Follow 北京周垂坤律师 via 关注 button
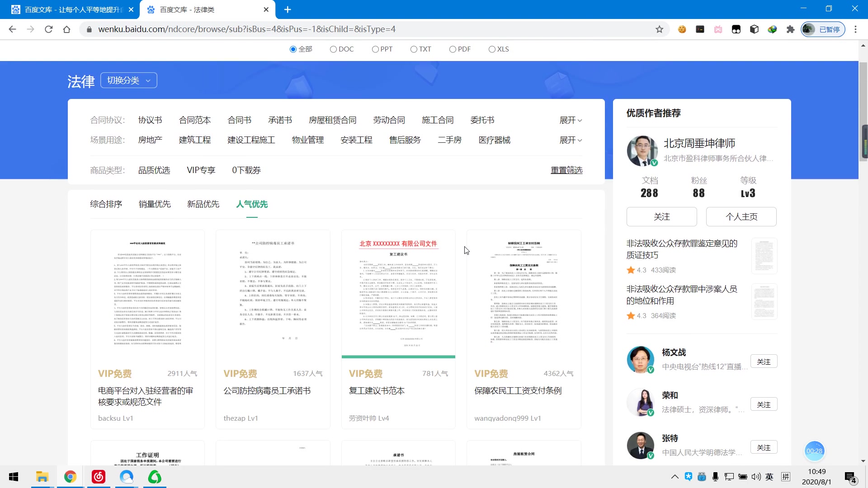The image size is (868, 488). pyautogui.click(x=661, y=216)
